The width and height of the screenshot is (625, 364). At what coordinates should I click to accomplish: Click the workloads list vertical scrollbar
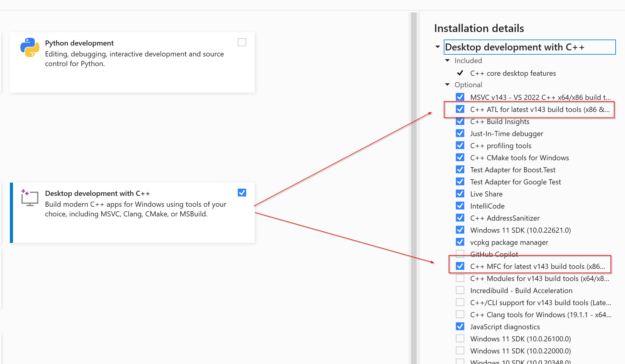(x=414, y=188)
